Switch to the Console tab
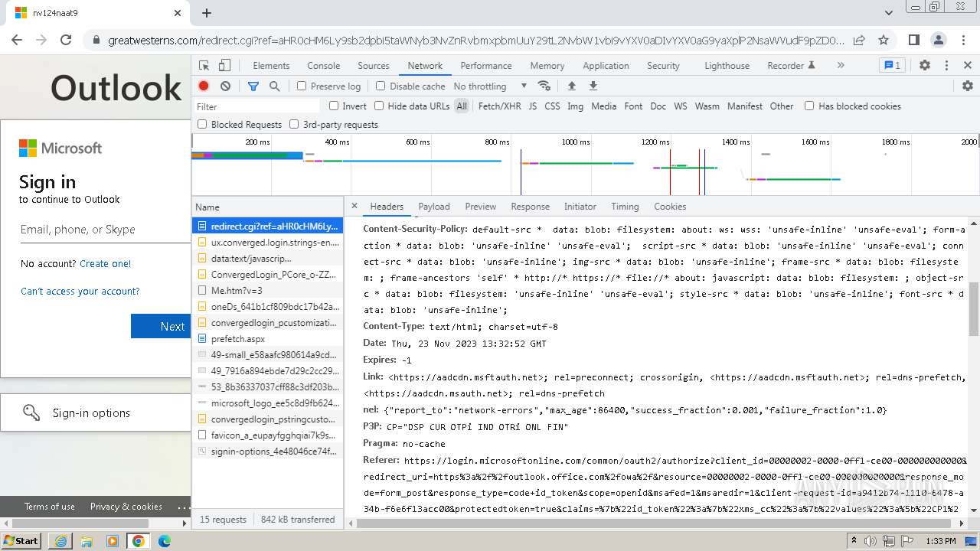 point(323,66)
